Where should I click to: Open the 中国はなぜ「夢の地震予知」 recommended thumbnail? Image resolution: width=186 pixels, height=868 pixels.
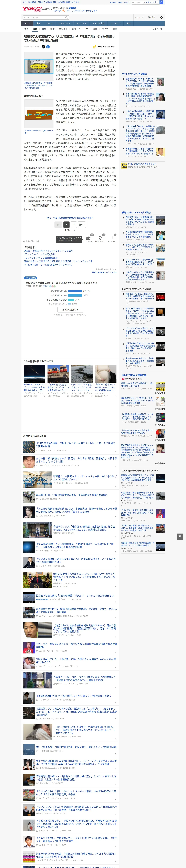point(82,374)
